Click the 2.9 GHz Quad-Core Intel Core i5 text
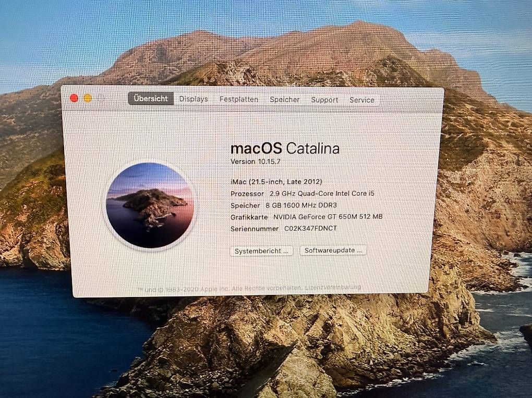 pyautogui.click(x=322, y=194)
